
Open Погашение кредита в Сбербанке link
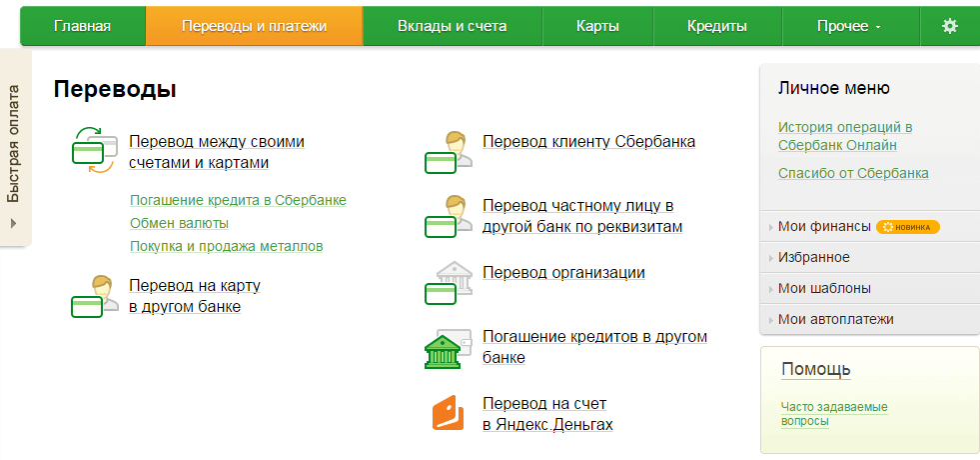coord(238,200)
